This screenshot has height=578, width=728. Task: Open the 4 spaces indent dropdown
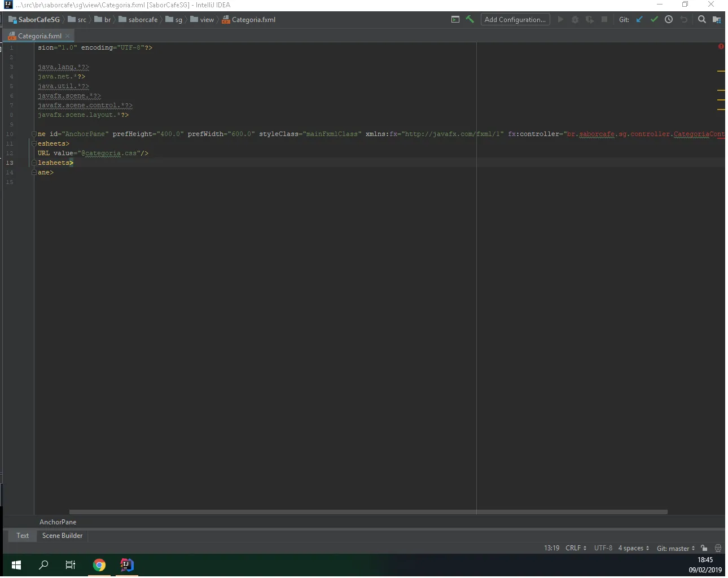point(633,548)
